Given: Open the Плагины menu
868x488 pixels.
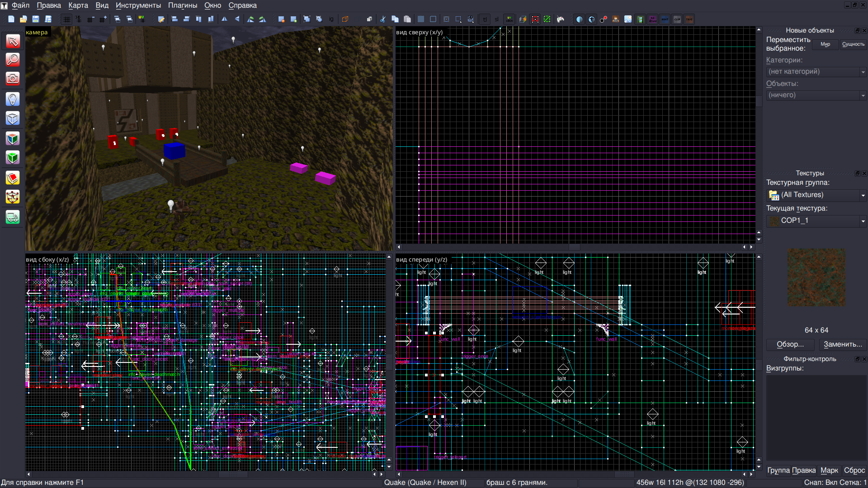Looking at the screenshot, I should (x=182, y=5).
